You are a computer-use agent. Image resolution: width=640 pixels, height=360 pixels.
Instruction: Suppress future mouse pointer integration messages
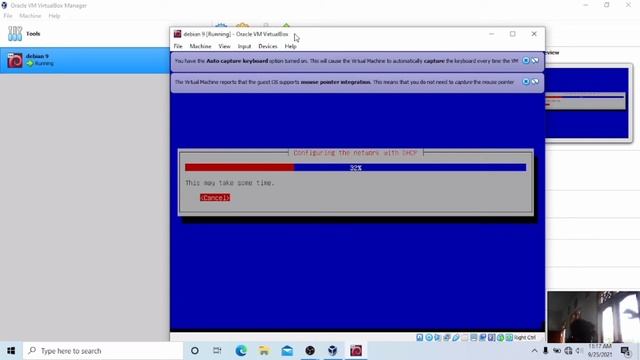click(535, 82)
